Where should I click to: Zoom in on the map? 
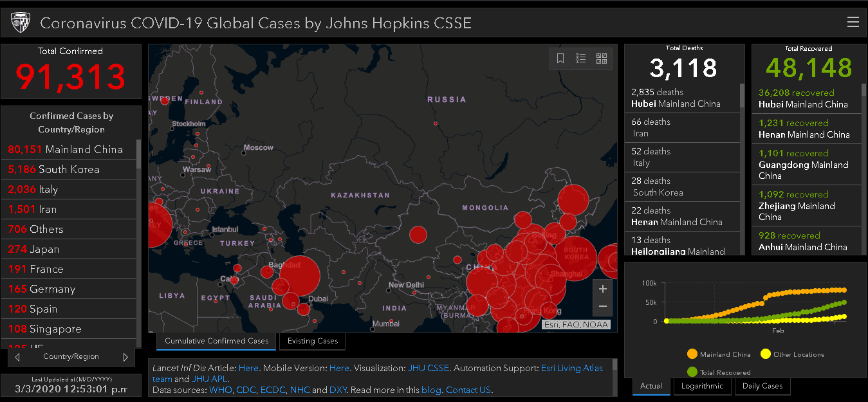(x=603, y=289)
